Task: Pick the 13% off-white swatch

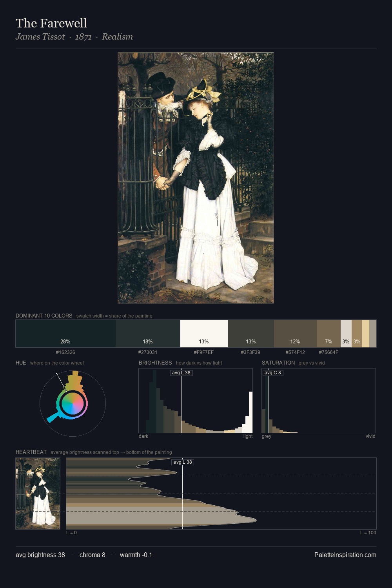Action: click(x=204, y=334)
